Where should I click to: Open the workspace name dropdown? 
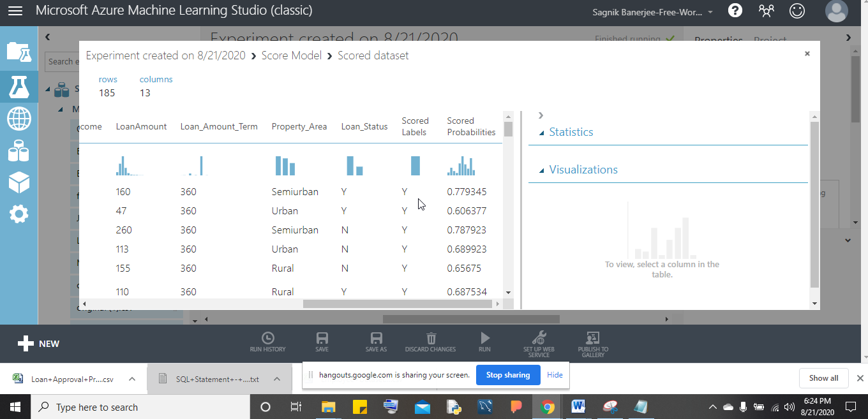pyautogui.click(x=711, y=12)
